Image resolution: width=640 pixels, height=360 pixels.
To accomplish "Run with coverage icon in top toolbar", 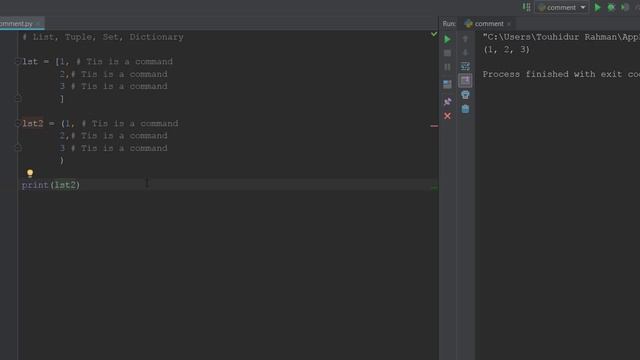I will click(625, 7).
